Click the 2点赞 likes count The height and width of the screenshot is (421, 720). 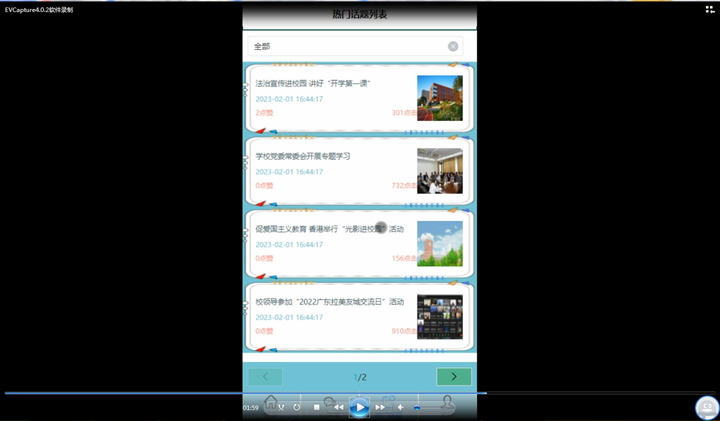[264, 113]
